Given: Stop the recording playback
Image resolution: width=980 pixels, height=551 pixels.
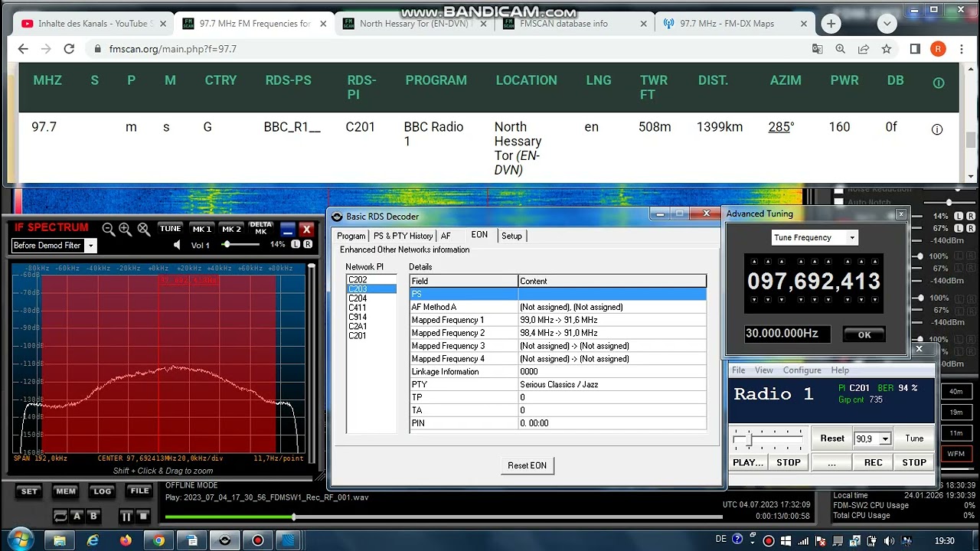Looking at the screenshot, I should 143,517.
